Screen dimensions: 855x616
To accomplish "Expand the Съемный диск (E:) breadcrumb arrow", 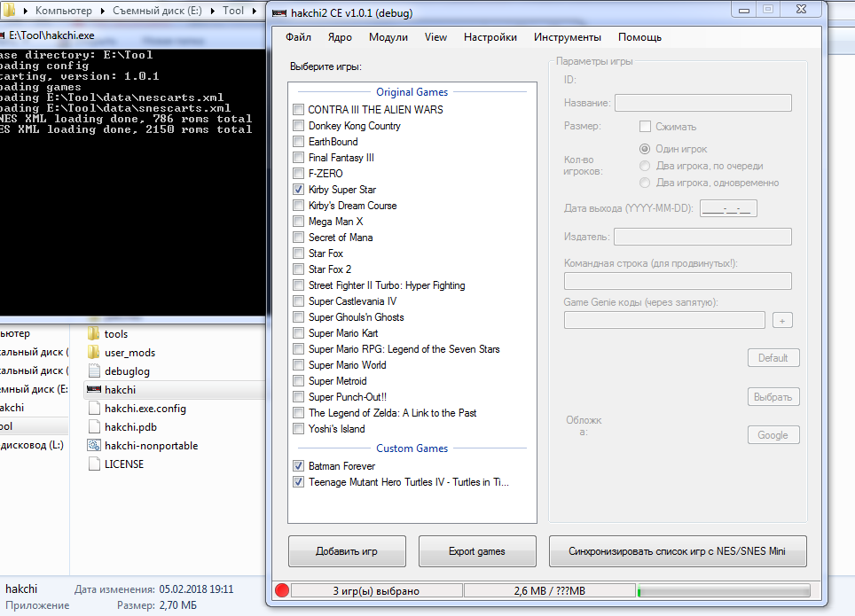I will click(212, 11).
